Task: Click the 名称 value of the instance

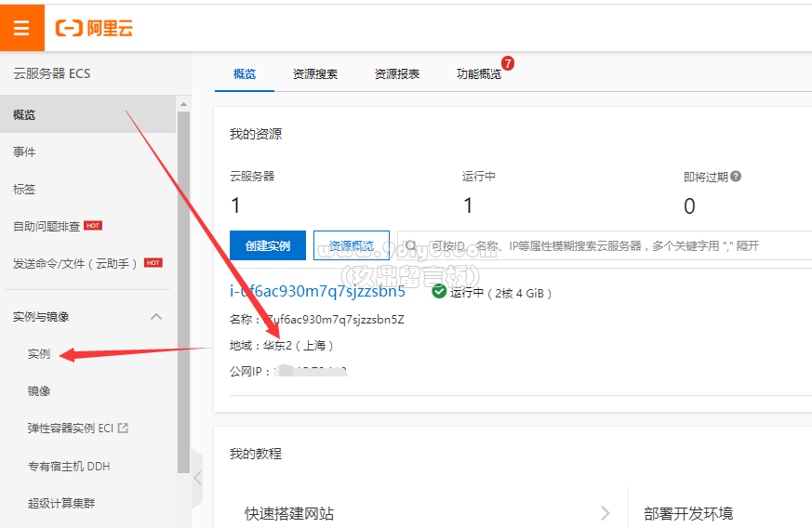Action: (x=335, y=320)
